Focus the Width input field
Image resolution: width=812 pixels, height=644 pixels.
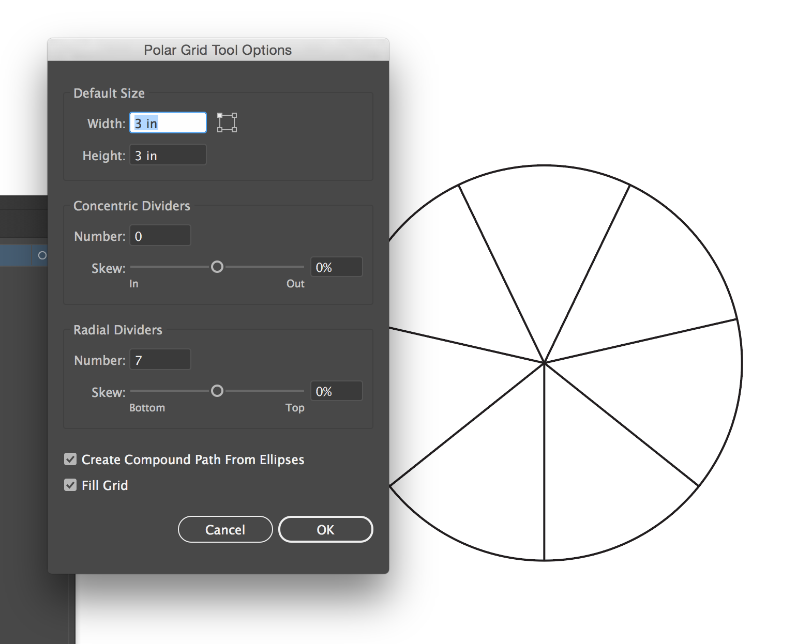[168, 123]
